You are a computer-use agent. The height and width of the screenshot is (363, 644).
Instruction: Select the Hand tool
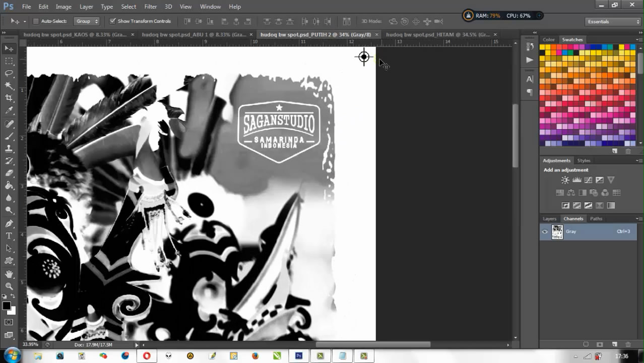tap(9, 274)
